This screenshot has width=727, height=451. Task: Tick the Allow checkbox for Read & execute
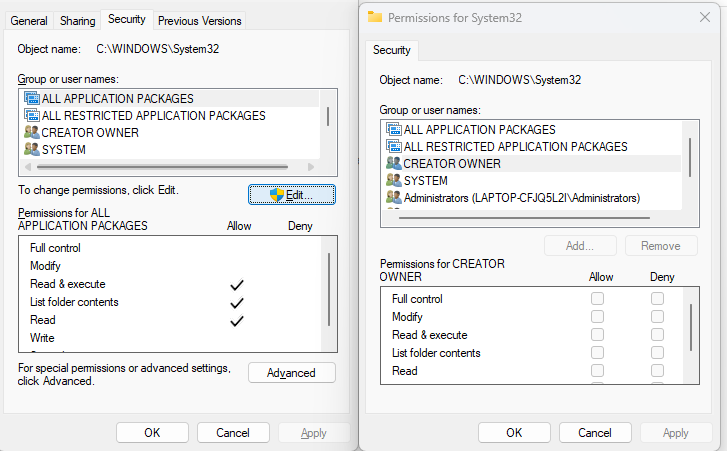coord(597,335)
